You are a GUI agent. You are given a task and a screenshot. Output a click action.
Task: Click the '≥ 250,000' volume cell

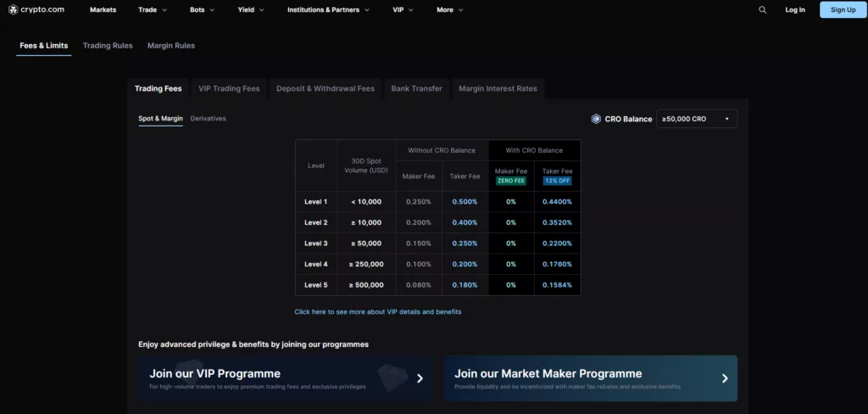pyautogui.click(x=366, y=265)
